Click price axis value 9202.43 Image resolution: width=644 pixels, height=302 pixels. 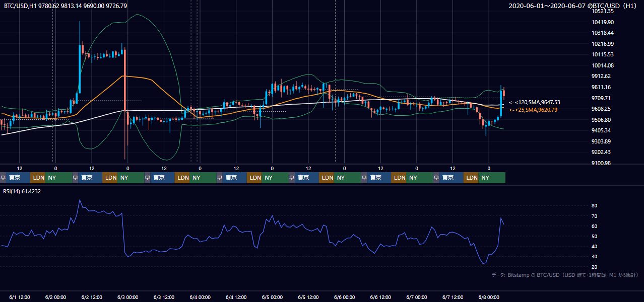pos(602,152)
